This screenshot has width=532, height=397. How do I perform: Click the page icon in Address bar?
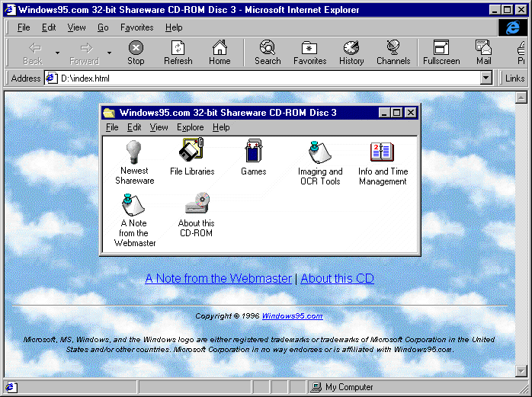tap(51, 78)
